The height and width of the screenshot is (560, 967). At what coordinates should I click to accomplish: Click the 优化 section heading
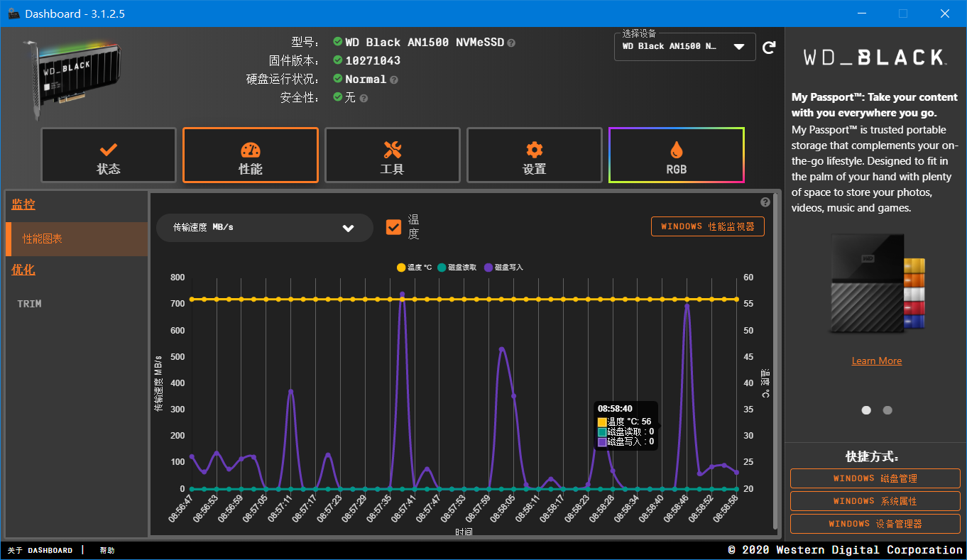[23, 270]
